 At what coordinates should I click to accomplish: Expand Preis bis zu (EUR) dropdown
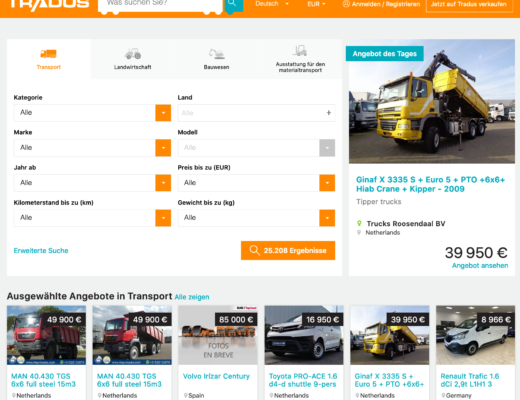click(x=256, y=183)
